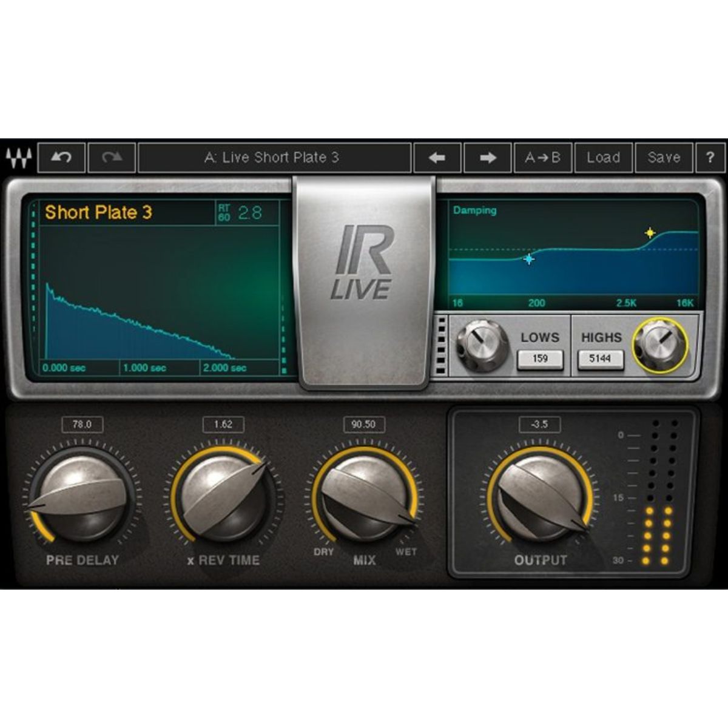Click the Lows damping knob
The image size is (728, 728).
pyautogui.click(x=483, y=344)
